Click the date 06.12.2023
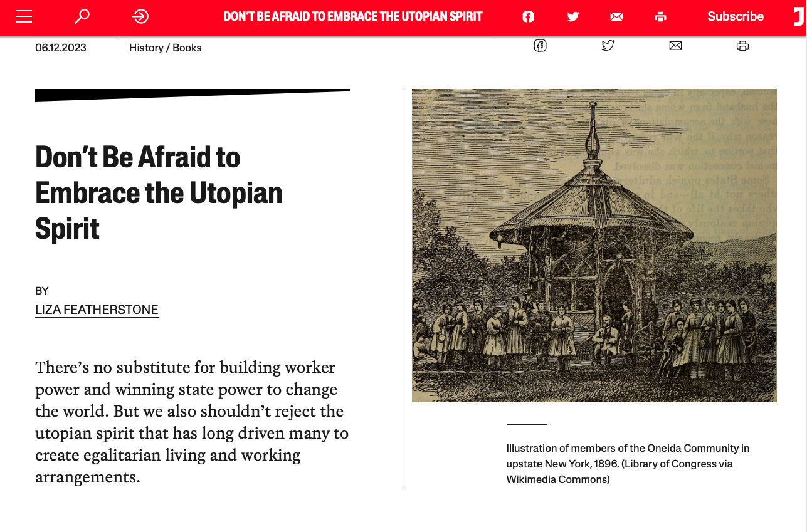807x532 pixels. coord(61,48)
